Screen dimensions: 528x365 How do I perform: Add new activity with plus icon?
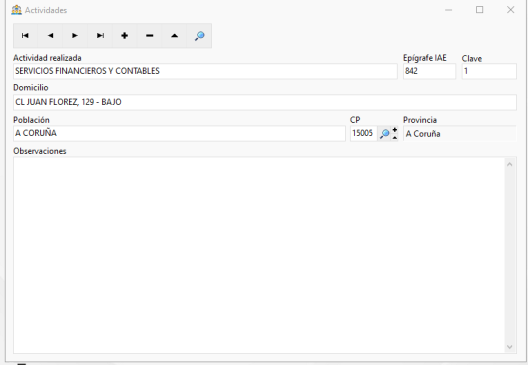point(125,36)
